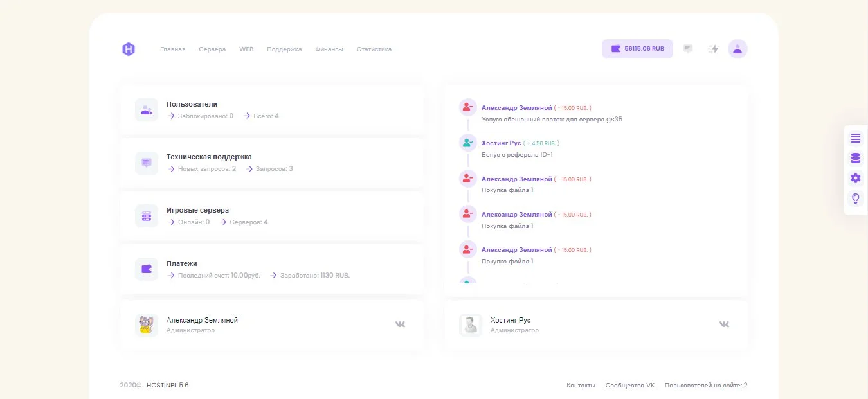Image resolution: width=868 pixels, height=399 pixels.
Task: Click the Пользователи card title
Action: pos(192,104)
